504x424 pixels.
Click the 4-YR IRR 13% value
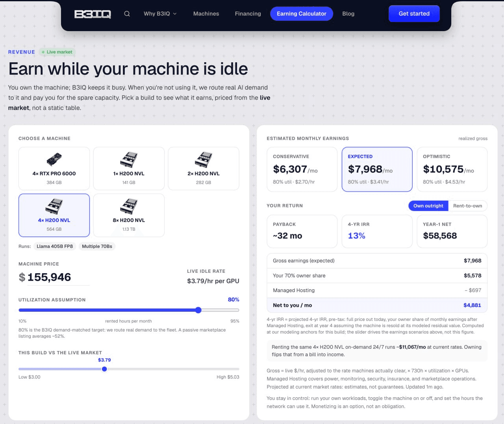tap(357, 236)
